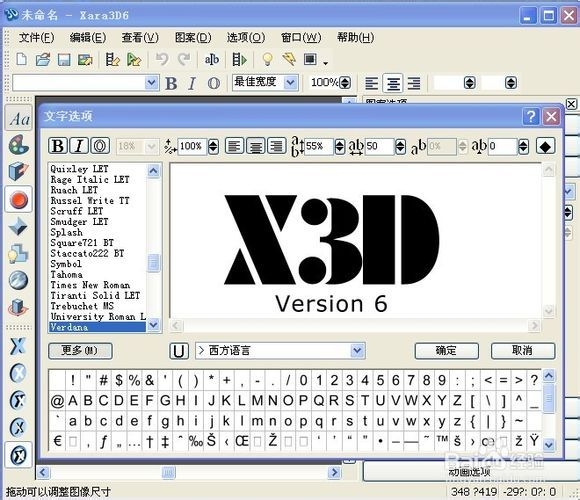Click the stepper for the main toolbar 100%

(345, 82)
